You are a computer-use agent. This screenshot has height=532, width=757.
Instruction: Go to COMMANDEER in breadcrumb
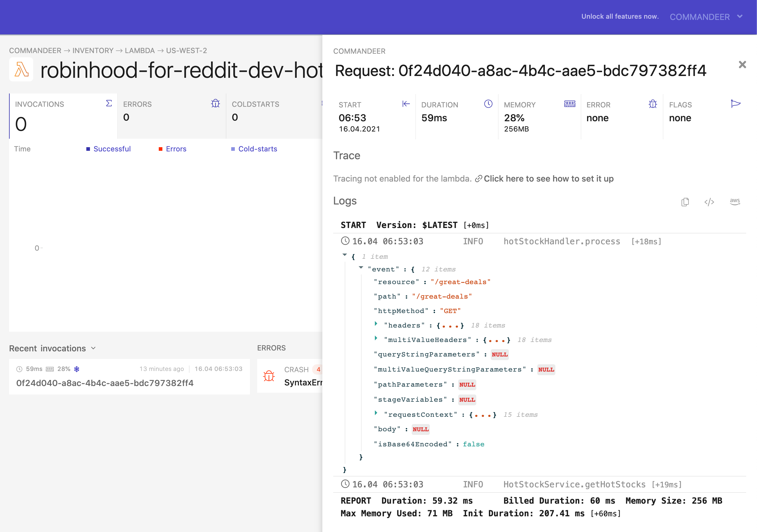[x=35, y=50]
